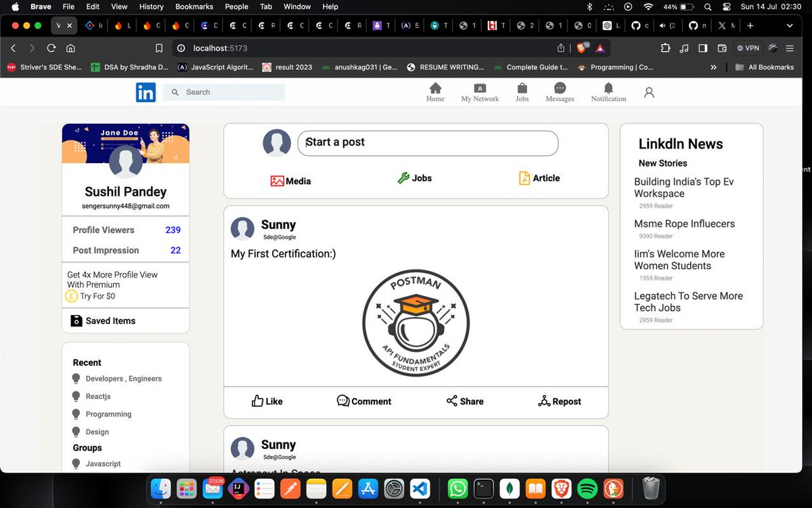
Task: Click the Sushil Pandey profile name
Action: click(x=126, y=192)
